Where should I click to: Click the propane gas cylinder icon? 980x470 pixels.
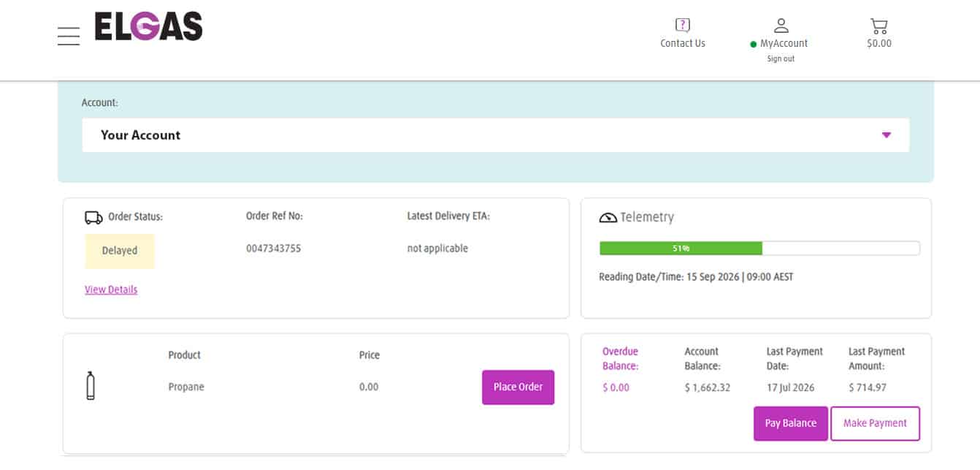[x=91, y=385]
